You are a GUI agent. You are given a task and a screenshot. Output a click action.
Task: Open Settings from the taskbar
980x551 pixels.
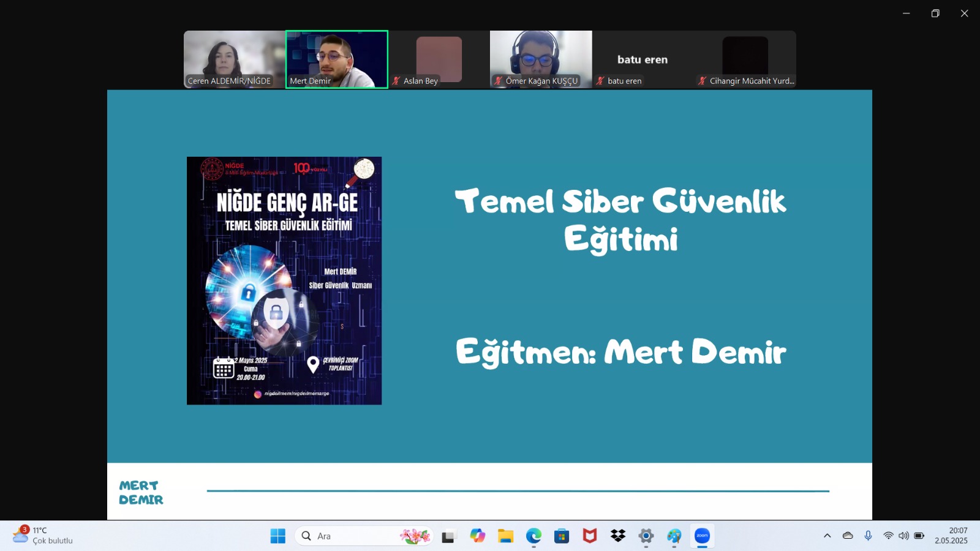click(646, 536)
